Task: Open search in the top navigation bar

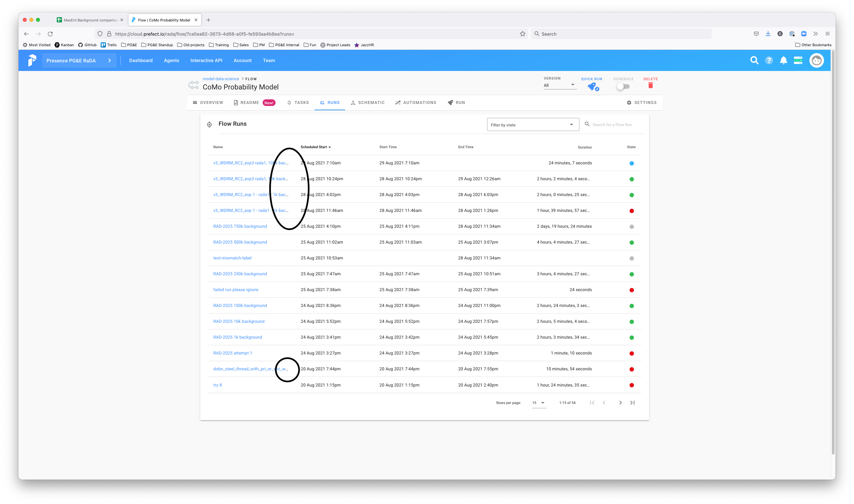Action: [x=754, y=60]
